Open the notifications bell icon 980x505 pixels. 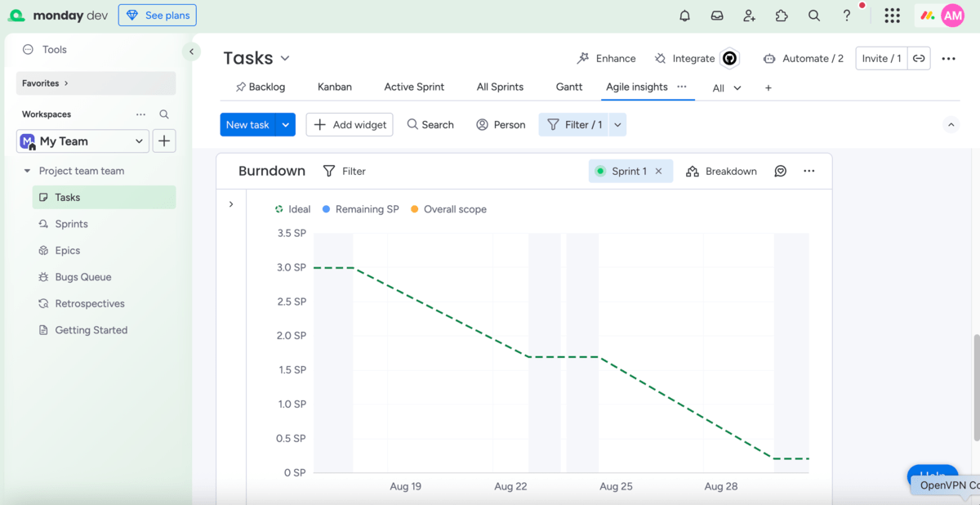[x=684, y=15]
